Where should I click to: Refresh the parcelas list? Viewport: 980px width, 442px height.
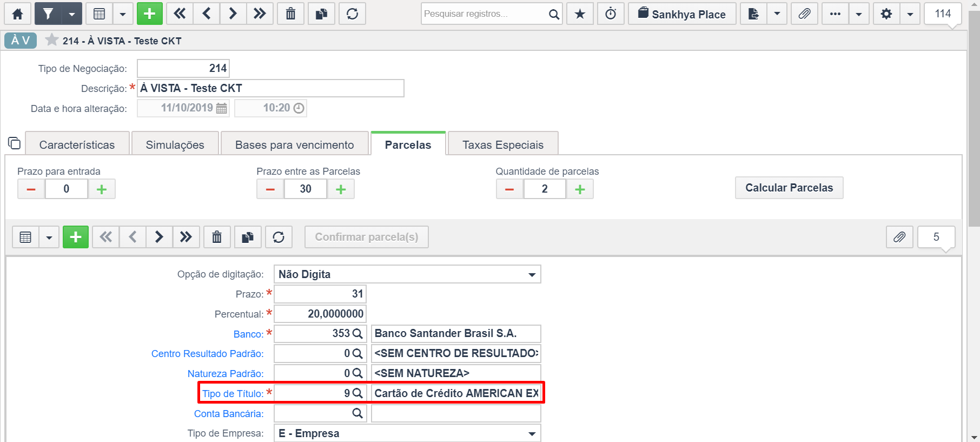[279, 237]
